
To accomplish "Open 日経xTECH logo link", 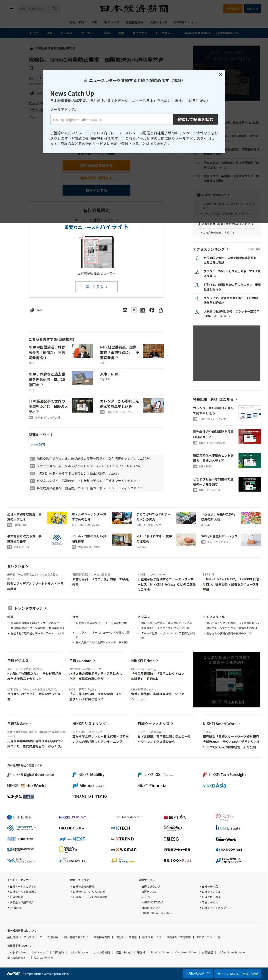I will [x=121, y=828].
